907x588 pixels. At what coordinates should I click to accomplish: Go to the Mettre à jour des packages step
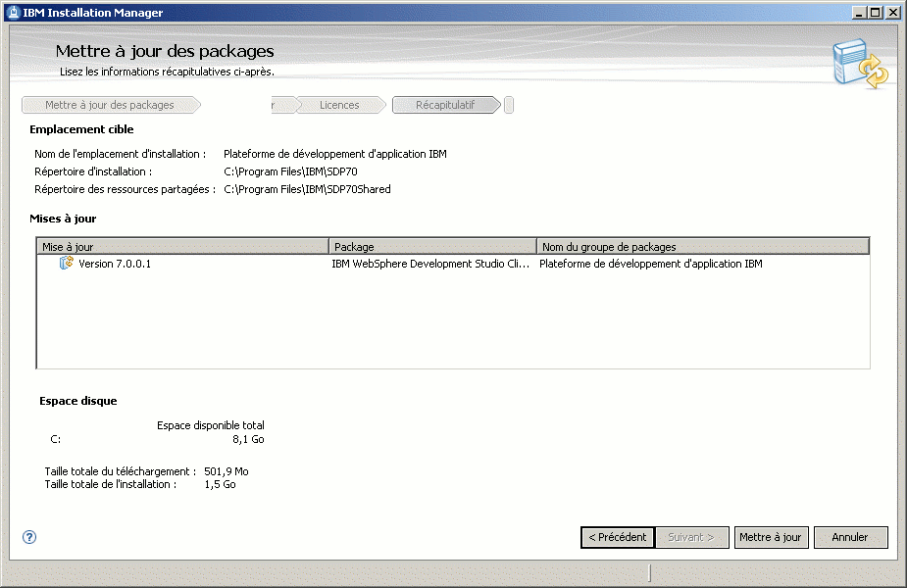point(110,105)
